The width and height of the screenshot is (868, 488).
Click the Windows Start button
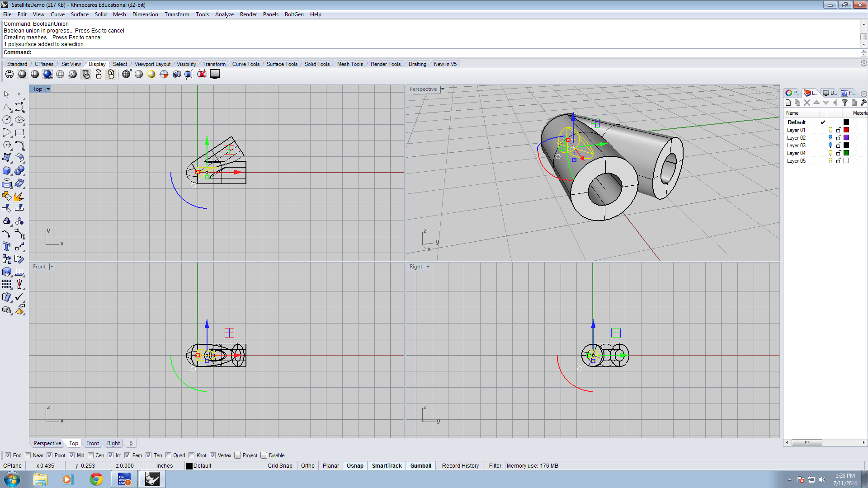point(12,479)
